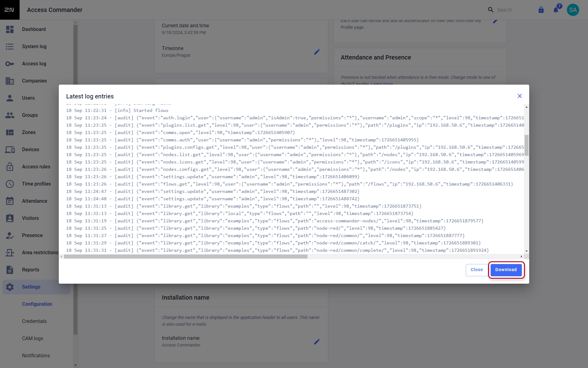
Task: Click the Users person icon
Action: coord(10,98)
